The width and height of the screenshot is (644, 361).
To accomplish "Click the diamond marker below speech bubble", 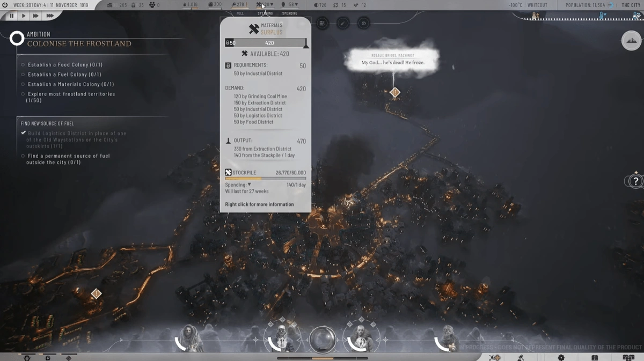I will coord(395,92).
